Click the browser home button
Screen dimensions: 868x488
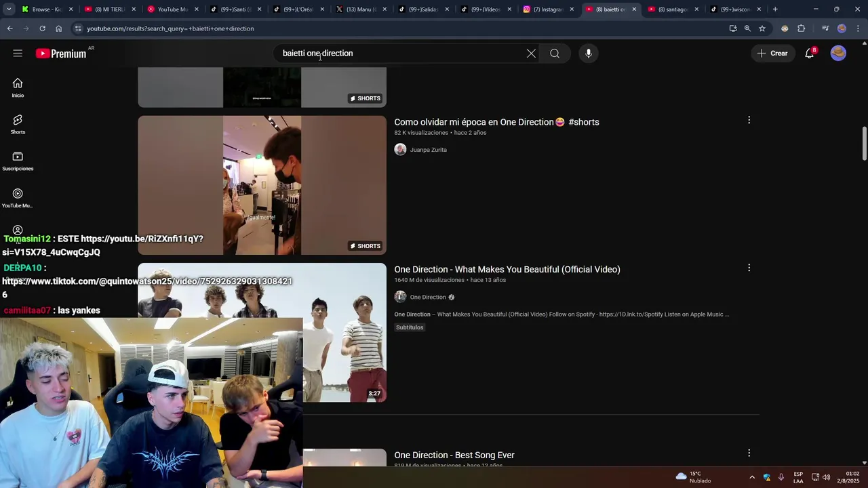[58, 28]
